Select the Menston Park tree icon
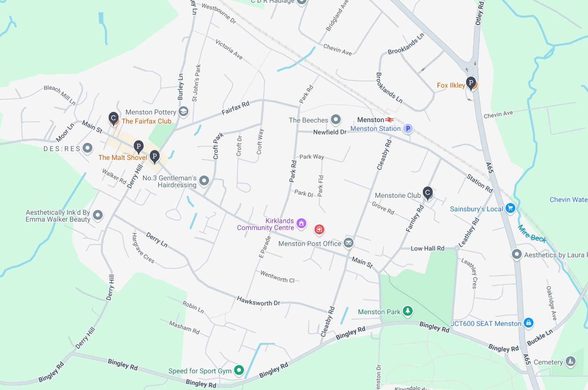The image size is (588, 390). pyautogui.click(x=408, y=311)
